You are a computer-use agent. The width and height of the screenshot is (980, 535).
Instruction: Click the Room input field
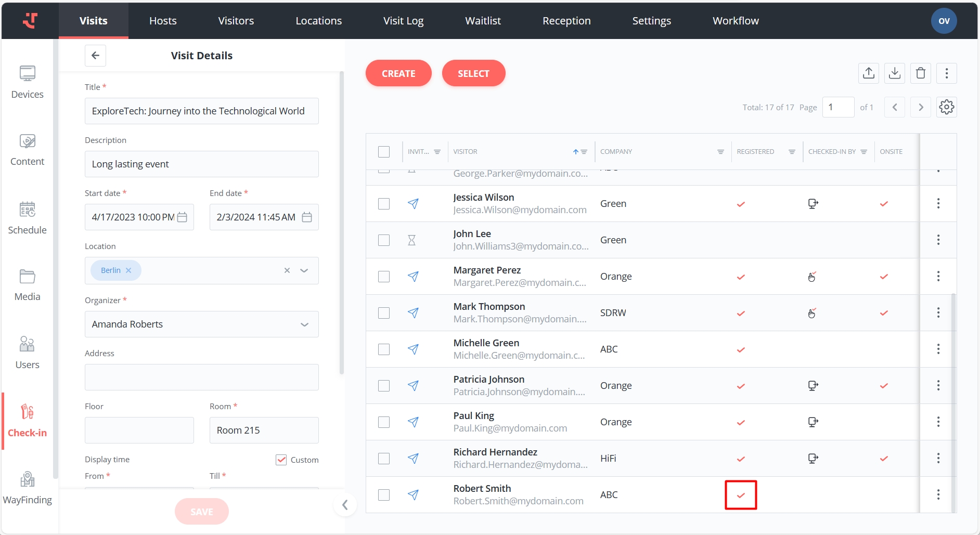[x=264, y=430]
